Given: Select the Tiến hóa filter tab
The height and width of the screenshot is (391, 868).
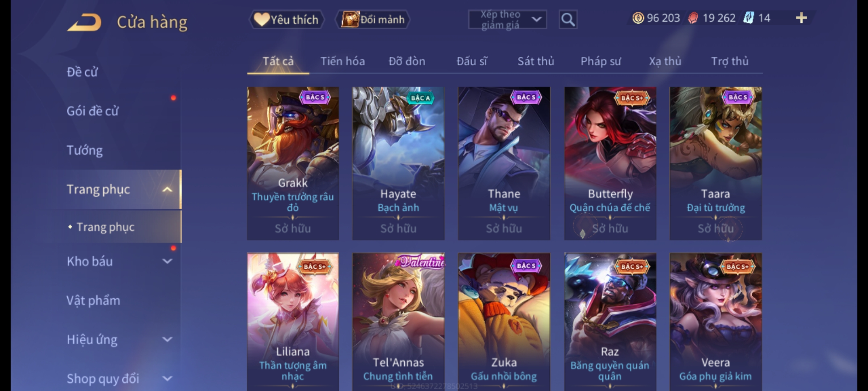Looking at the screenshot, I should tap(342, 61).
